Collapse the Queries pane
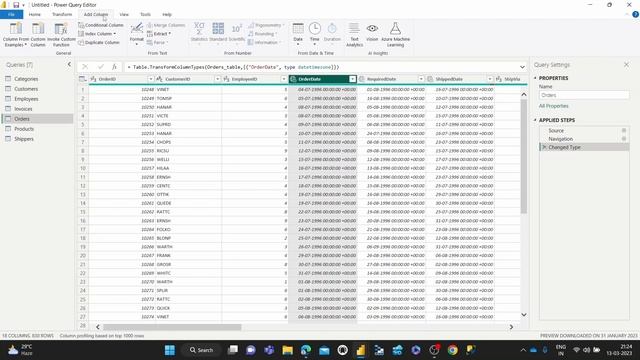Viewport: 640px width, 360px height. tap(69, 64)
